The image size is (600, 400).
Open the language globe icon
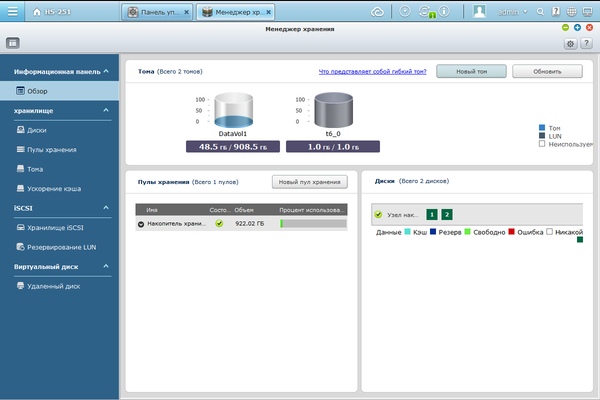click(x=571, y=12)
